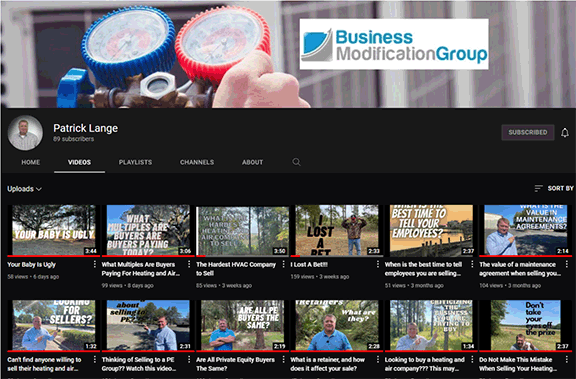Click the Value In Maintenance Agreements thumbnail
The image size is (576, 379).
[526, 230]
